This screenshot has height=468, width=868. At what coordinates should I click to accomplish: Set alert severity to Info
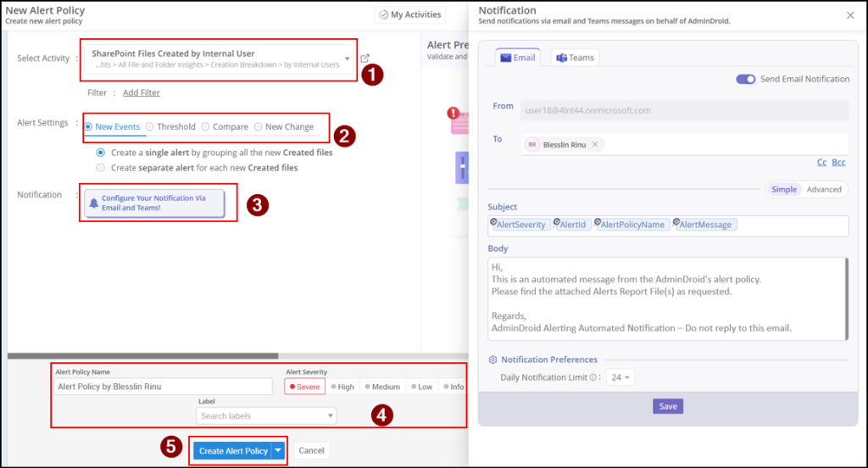[x=453, y=387]
